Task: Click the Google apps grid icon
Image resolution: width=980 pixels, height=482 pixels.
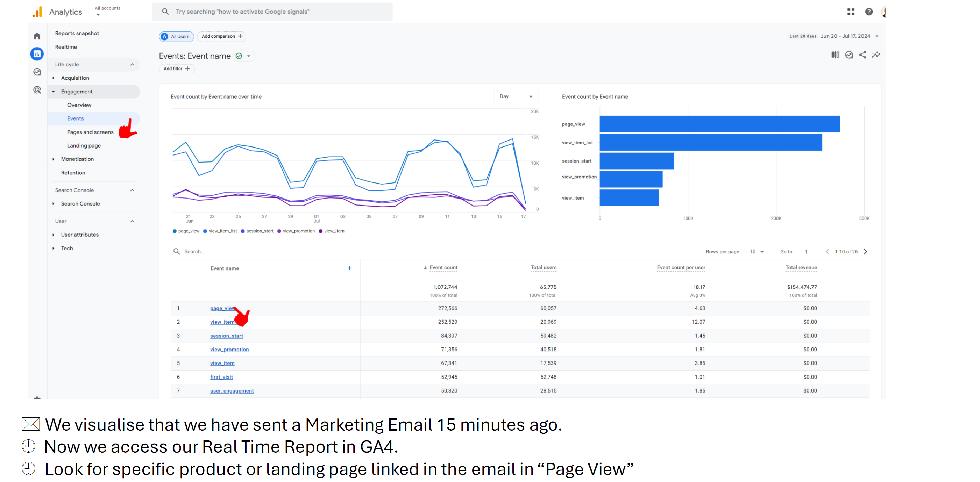Action: [x=851, y=12]
